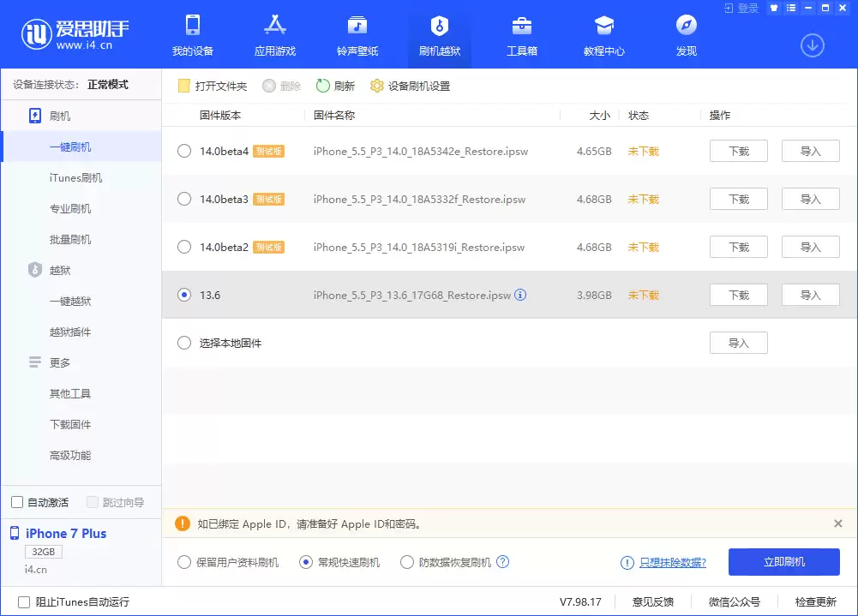Click 检查更新 check update
The image size is (858, 616).
point(815,601)
